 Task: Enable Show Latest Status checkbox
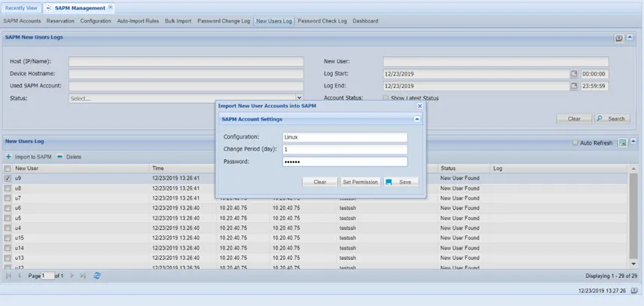pyautogui.click(x=386, y=98)
